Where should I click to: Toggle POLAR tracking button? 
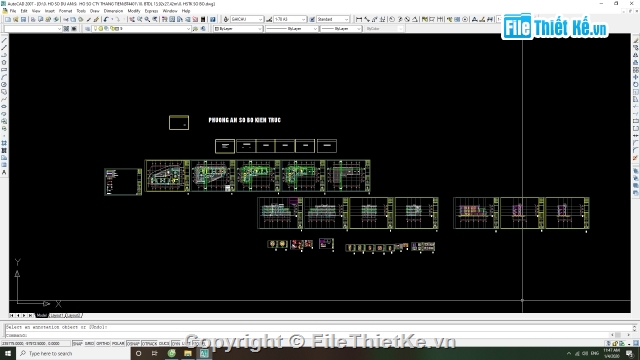tap(118, 344)
